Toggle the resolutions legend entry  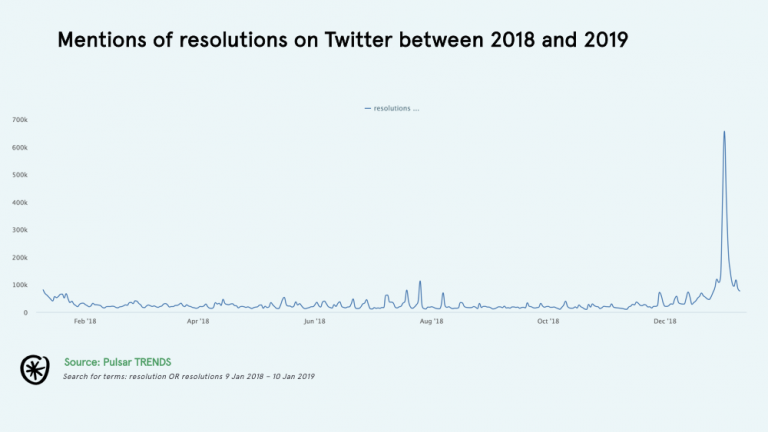396,108
